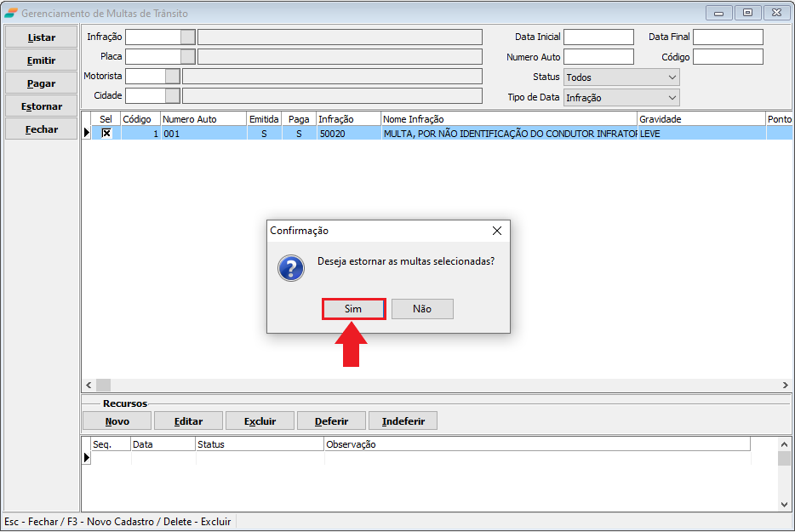
Task: Open the Status dropdown showing Todos
Action: tap(672, 77)
